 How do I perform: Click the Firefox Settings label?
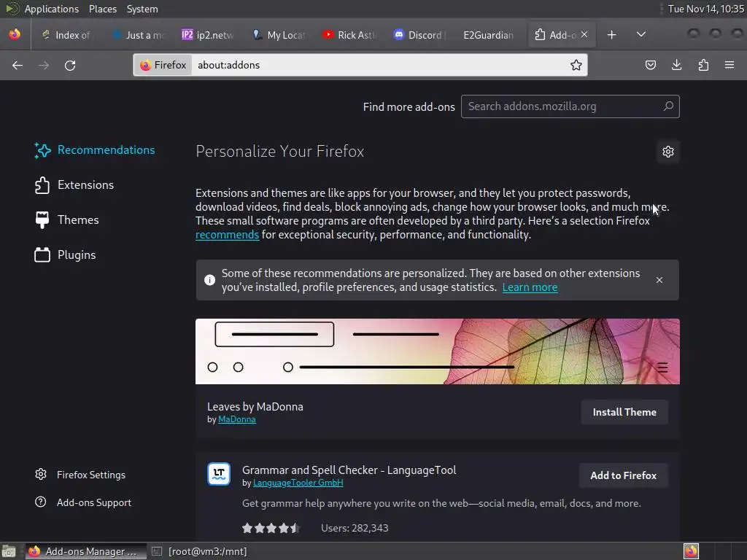coord(91,475)
